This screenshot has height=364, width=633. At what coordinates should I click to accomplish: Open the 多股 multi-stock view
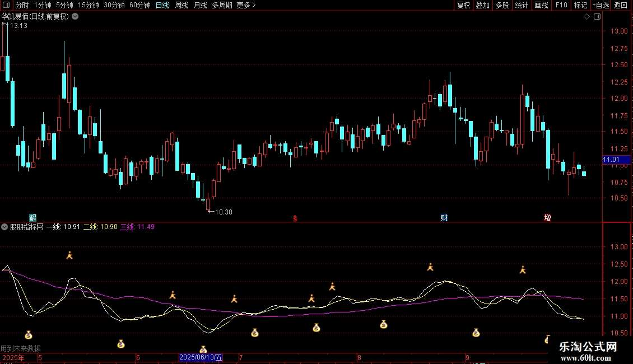pyautogui.click(x=502, y=5)
